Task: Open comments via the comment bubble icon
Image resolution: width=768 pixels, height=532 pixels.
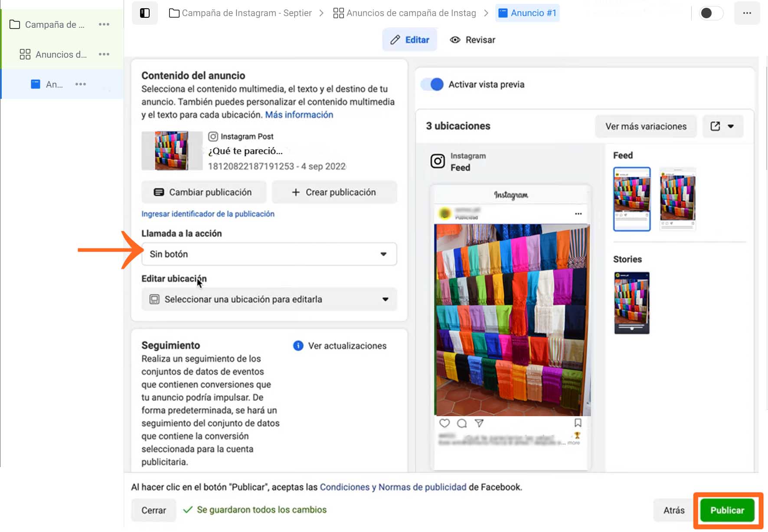Action: click(461, 423)
